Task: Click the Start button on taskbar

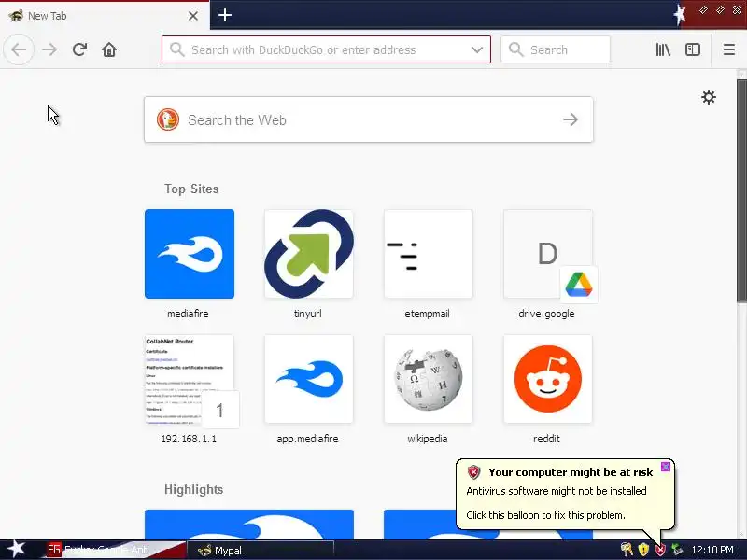Action: click(x=17, y=550)
